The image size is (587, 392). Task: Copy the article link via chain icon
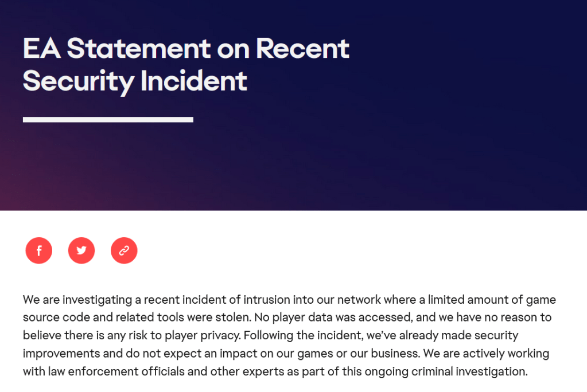coord(124,250)
